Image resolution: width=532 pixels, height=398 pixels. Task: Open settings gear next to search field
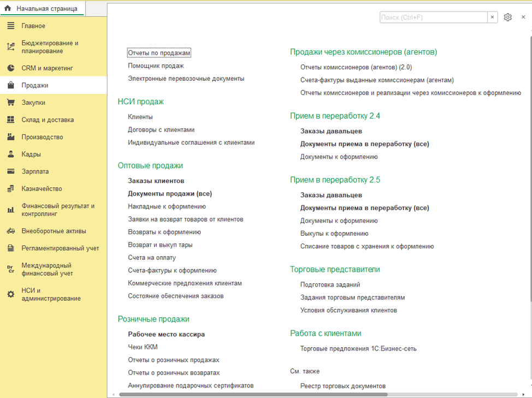(x=508, y=17)
